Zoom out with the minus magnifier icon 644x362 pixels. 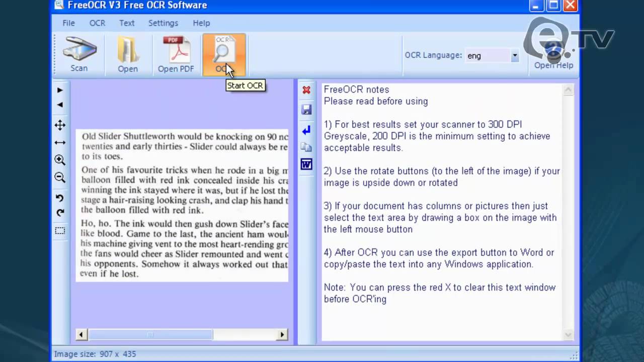tap(60, 177)
